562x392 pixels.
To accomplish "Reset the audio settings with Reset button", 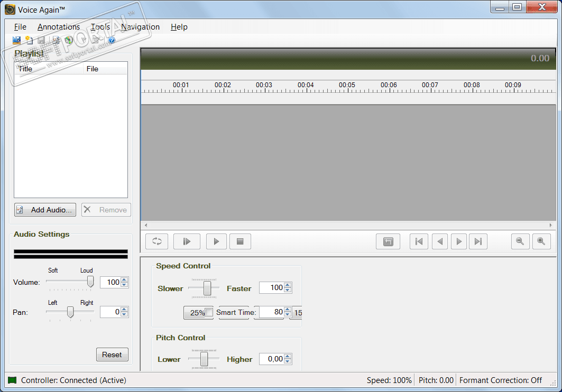I will coord(112,354).
